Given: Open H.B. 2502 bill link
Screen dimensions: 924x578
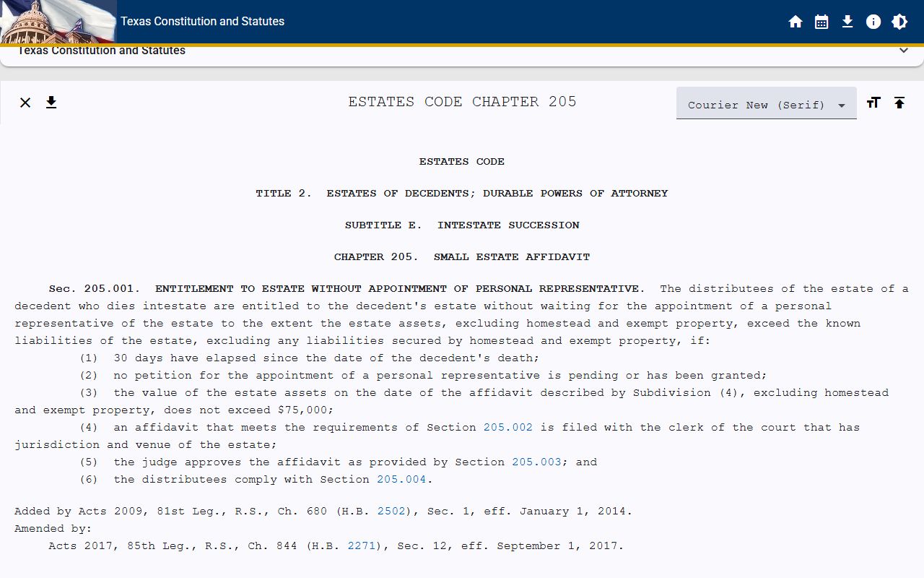Looking at the screenshot, I should pyautogui.click(x=391, y=511).
